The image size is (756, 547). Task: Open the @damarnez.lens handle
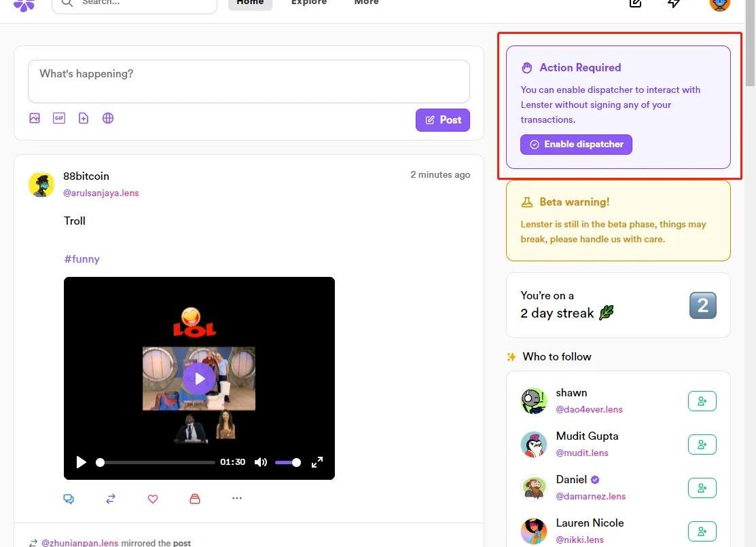point(591,496)
